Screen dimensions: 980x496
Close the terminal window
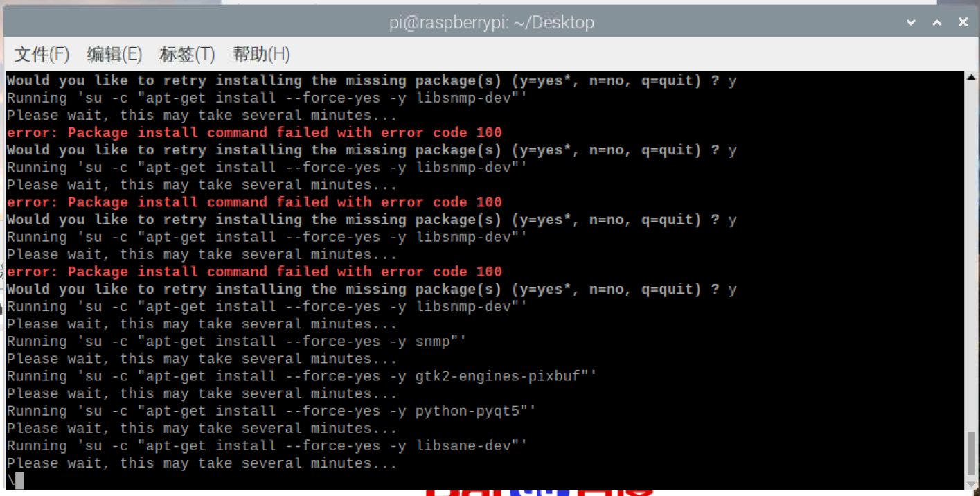pos(963,23)
